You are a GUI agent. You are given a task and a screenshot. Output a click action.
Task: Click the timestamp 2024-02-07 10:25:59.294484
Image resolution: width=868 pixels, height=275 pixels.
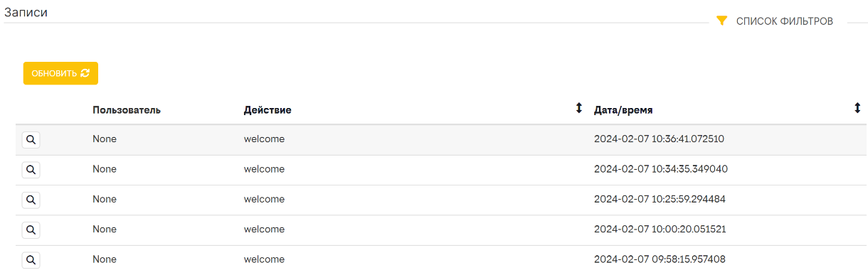tap(660, 199)
